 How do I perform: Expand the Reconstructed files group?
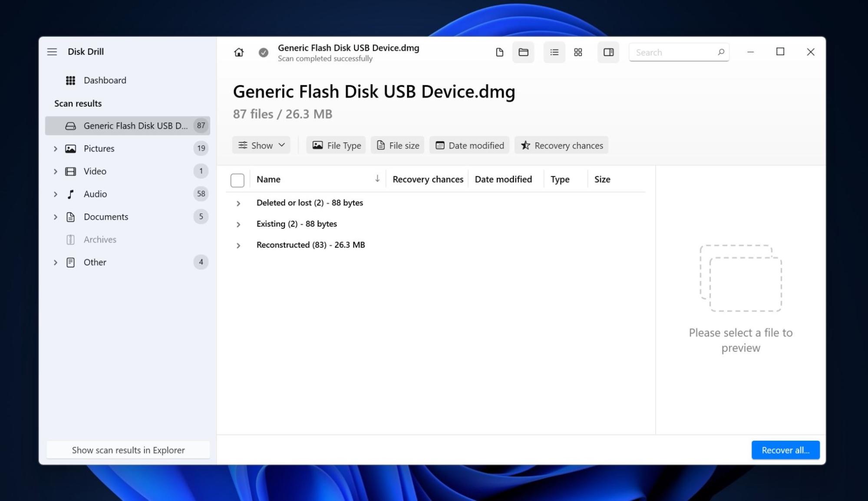238,244
